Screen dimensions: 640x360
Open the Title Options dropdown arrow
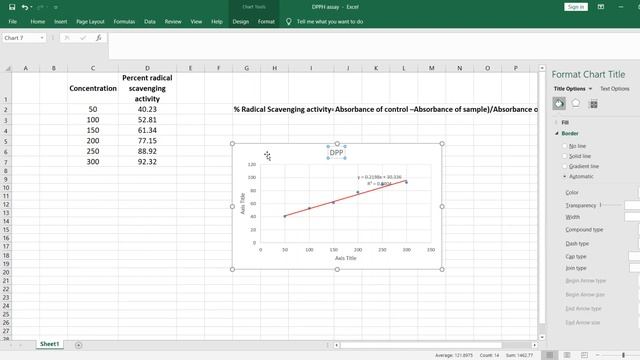[590, 89]
